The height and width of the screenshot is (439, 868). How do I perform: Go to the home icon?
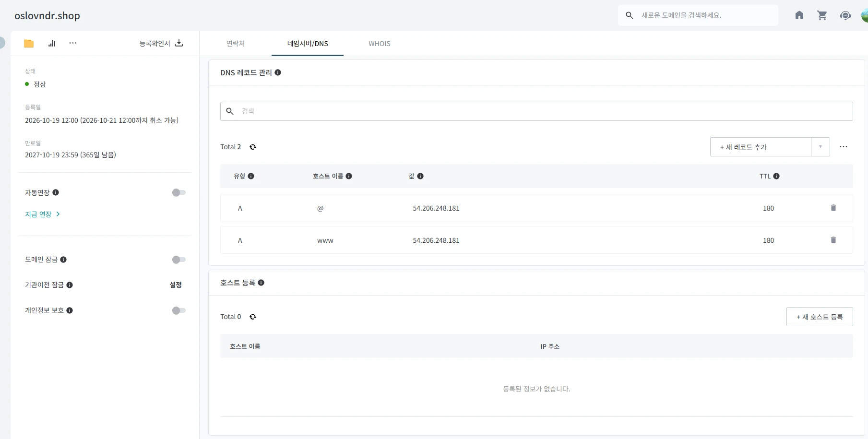(799, 15)
